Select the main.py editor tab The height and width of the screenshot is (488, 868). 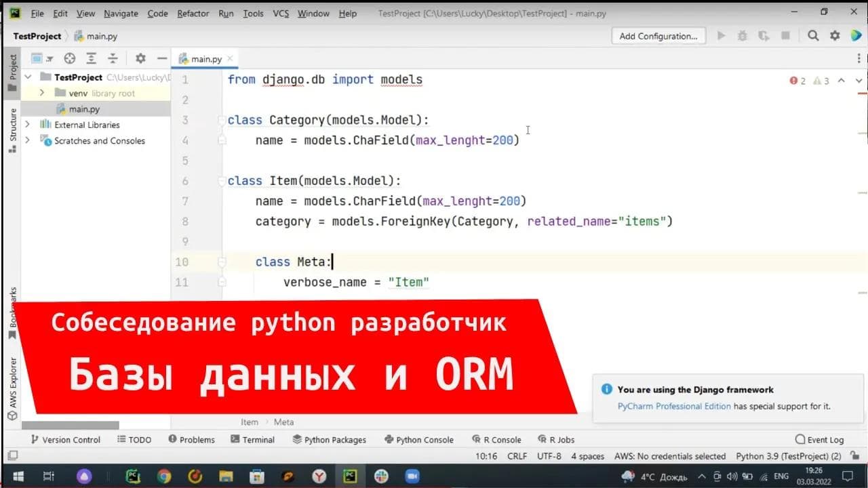coord(205,58)
